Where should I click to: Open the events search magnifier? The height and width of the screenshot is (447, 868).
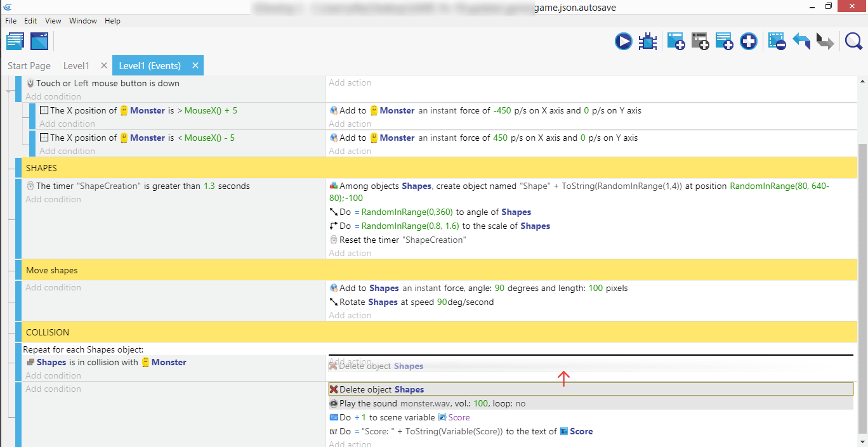(853, 42)
